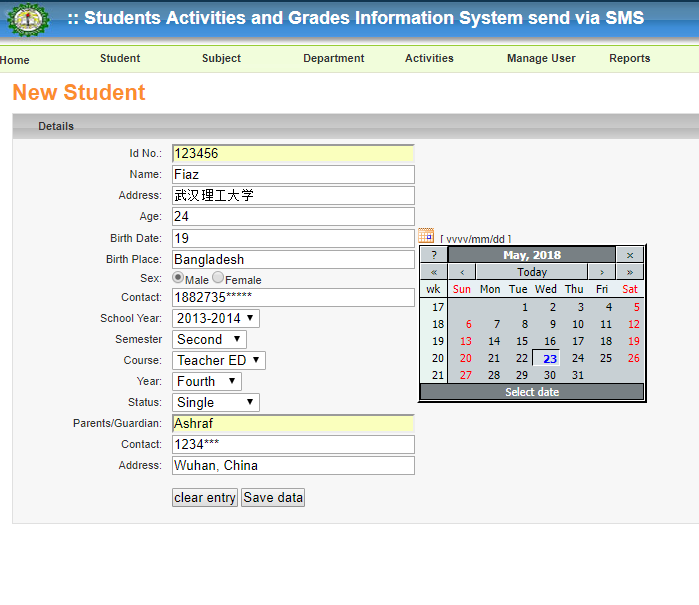Select the Male radio button
Screen dimensions: 699x605
coord(178,277)
